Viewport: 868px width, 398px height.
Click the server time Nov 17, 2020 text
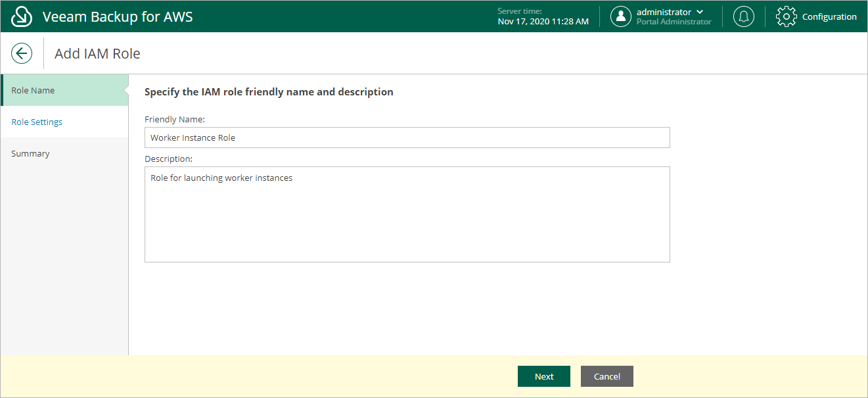pyautogui.click(x=543, y=21)
